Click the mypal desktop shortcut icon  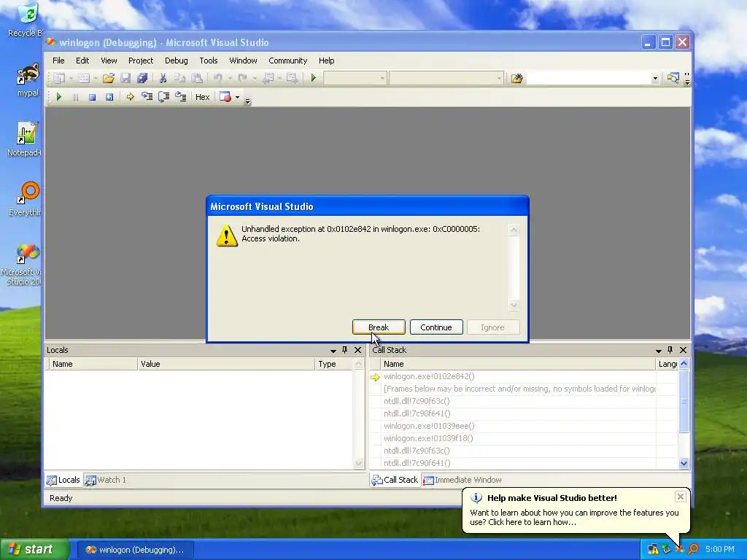point(27,80)
